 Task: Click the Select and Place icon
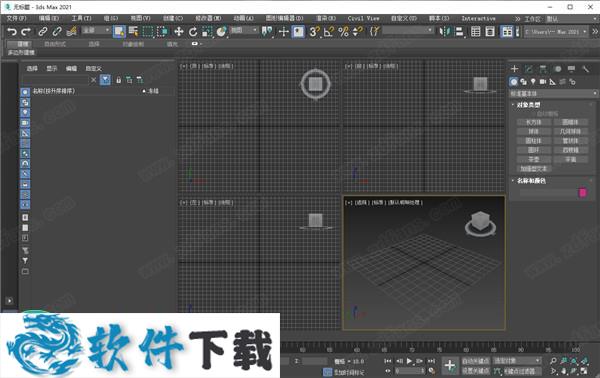click(x=222, y=32)
